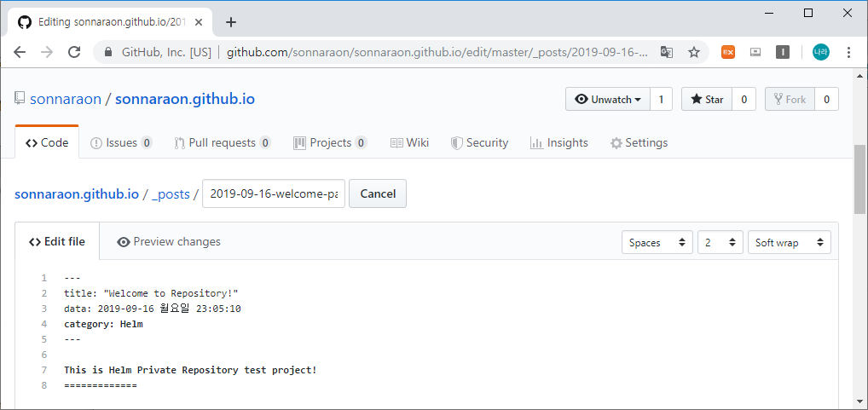Viewport: 868px width, 410px height.
Task: Open the Soft wrap dropdown
Action: click(x=790, y=242)
